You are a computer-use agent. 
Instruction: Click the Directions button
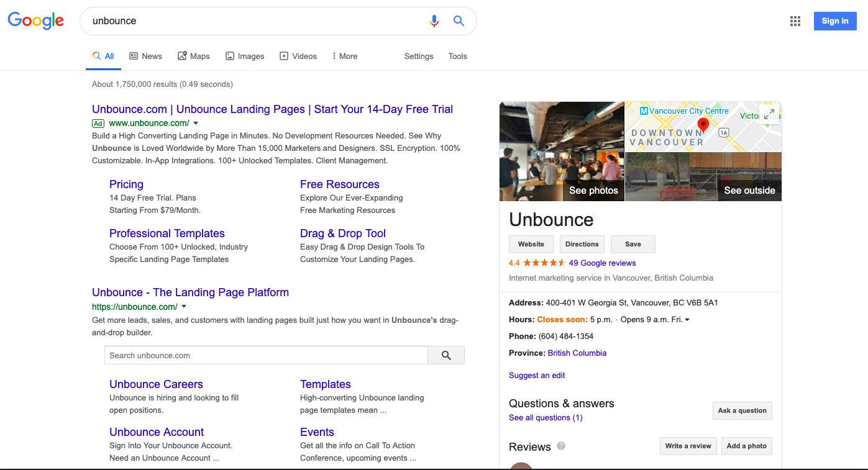(x=582, y=244)
